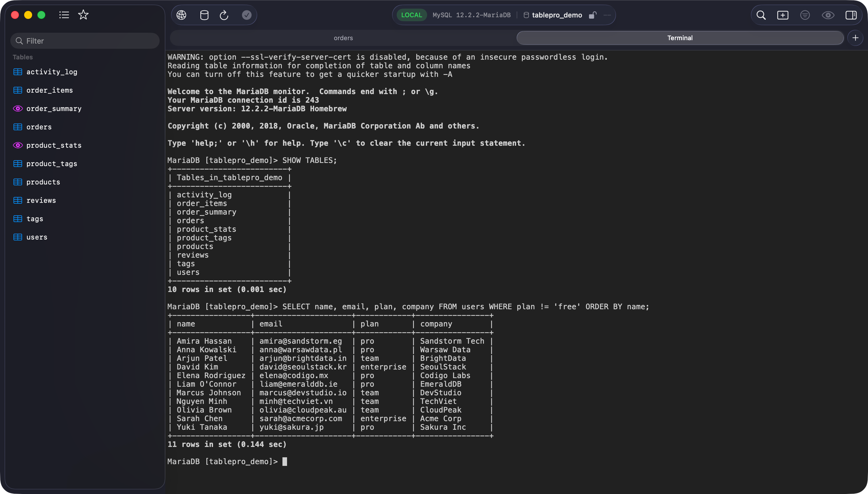Toggle the right sidebar panel icon
This screenshot has height=494, width=868.
coord(851,15)
